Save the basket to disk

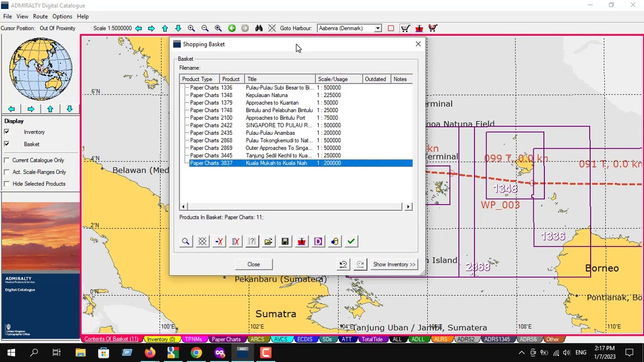coord(285,242)
